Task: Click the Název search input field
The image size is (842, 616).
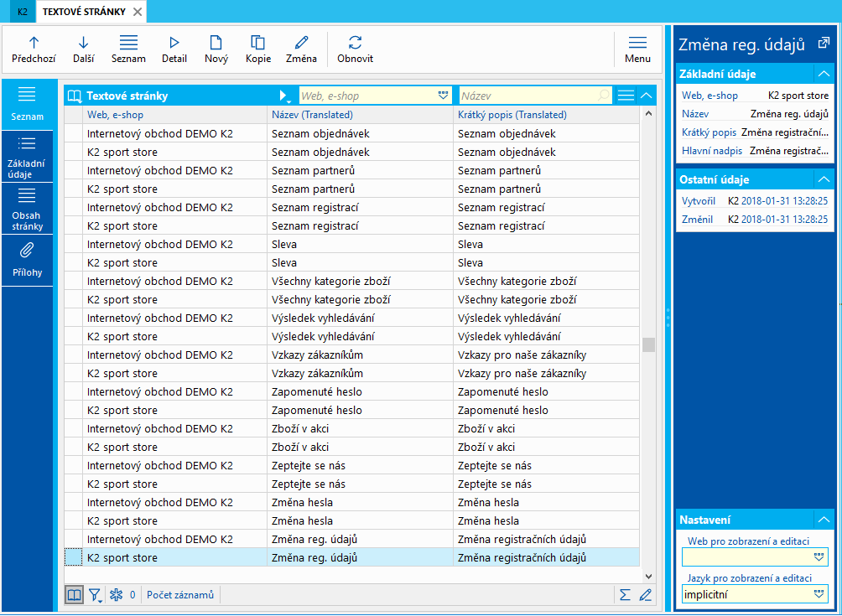Action: [x=528, y=96]
